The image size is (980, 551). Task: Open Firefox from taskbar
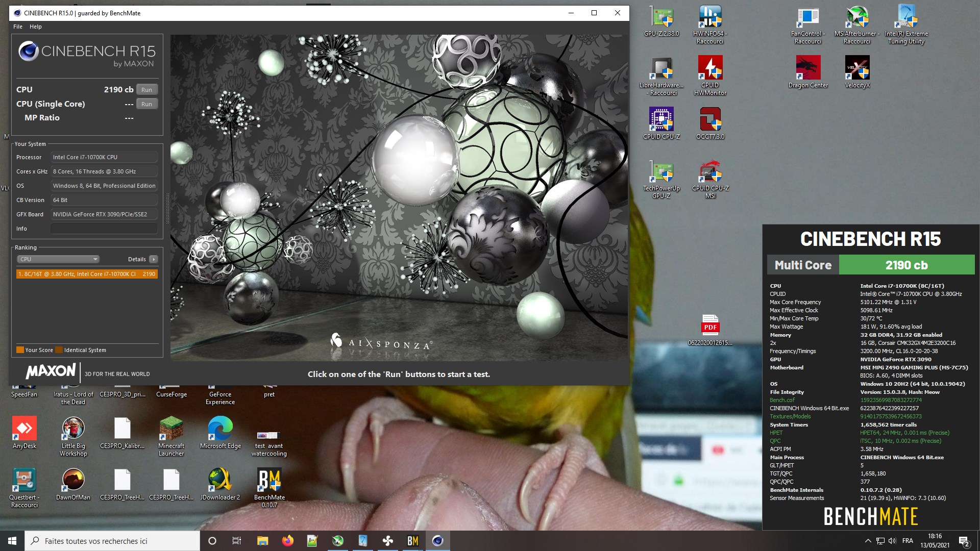[x=287, y=541]
